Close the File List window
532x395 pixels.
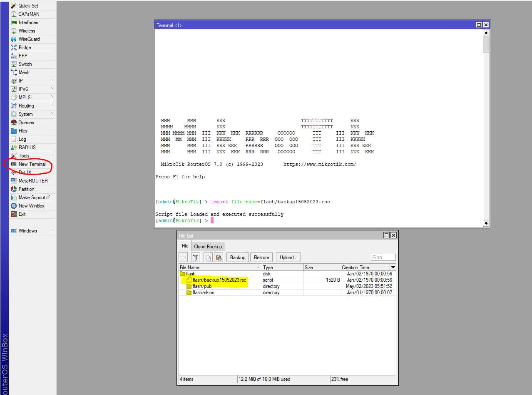point(393,235)
